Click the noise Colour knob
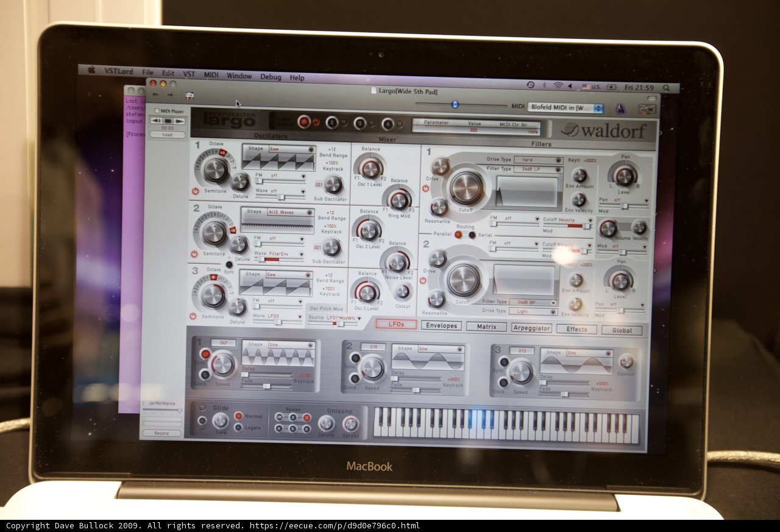 (x=402, y=291)
